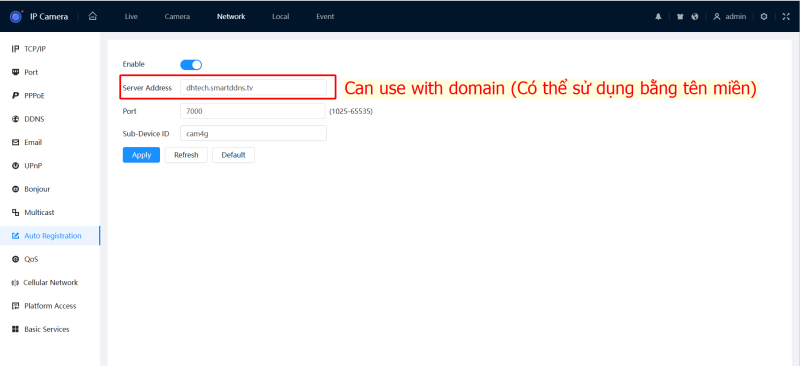The height and width of the screenshot is (366, 800).
Task: Switch to the Local tab
Action: click(281, 16)
